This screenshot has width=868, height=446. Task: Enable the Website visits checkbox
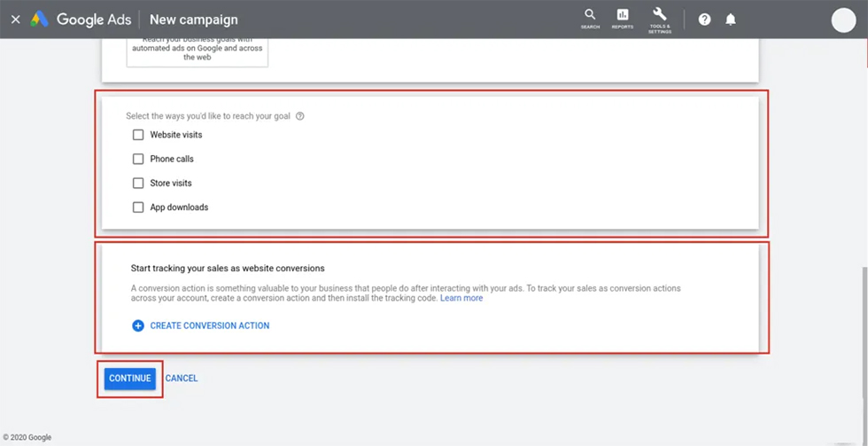point(138,135)
